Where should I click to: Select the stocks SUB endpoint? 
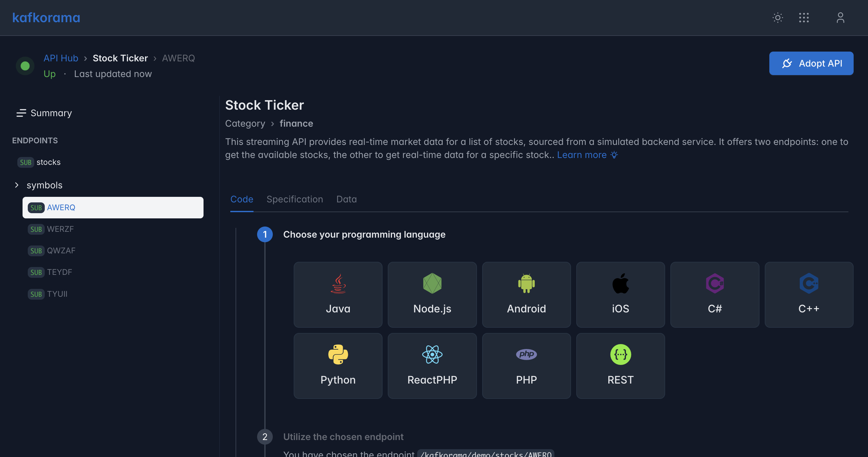[x=39, y=162]
